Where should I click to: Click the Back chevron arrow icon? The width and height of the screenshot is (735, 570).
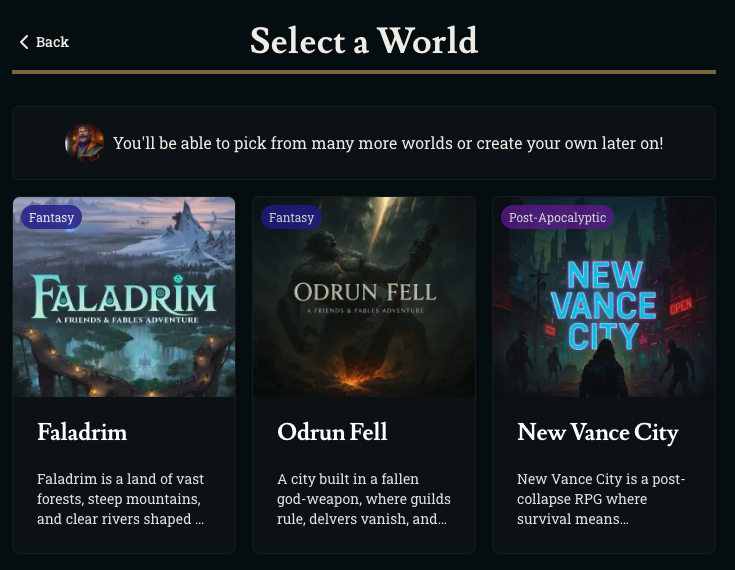24,42
